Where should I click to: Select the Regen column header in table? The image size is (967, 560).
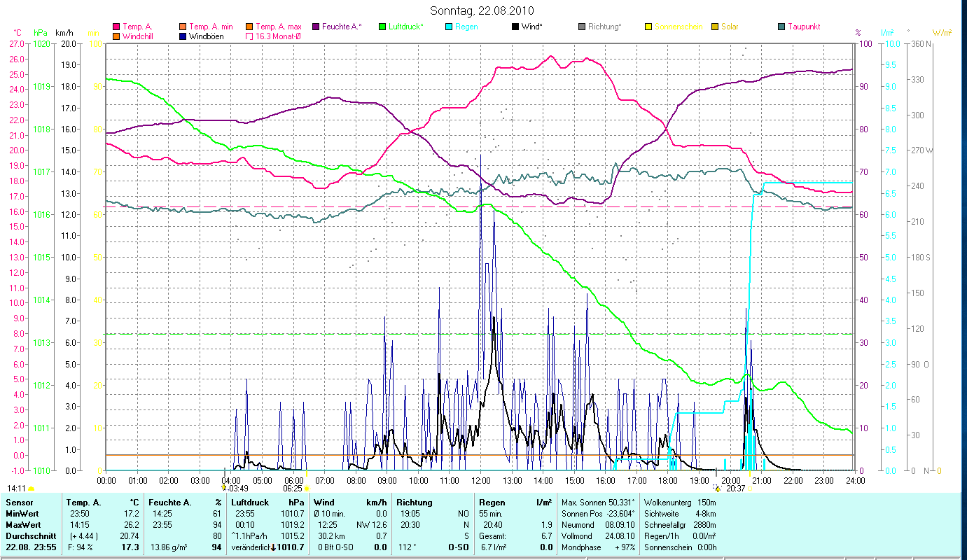(491, 502)
